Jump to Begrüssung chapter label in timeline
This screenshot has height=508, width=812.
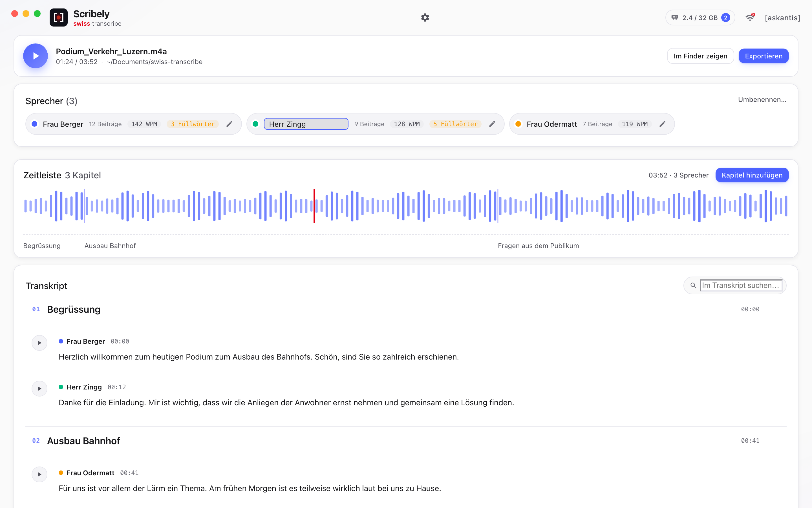click(42, 246)
